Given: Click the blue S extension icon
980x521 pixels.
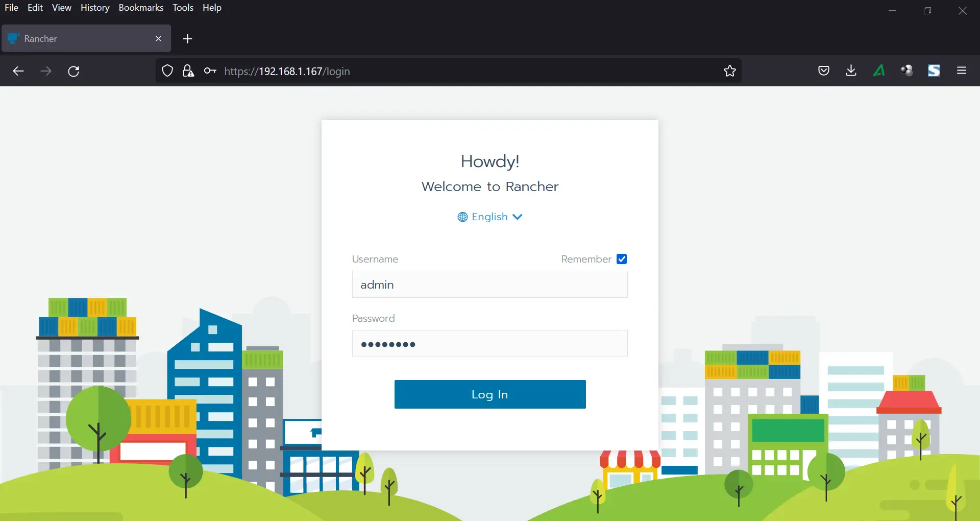Looking at the screenshot, I should 934,70.
